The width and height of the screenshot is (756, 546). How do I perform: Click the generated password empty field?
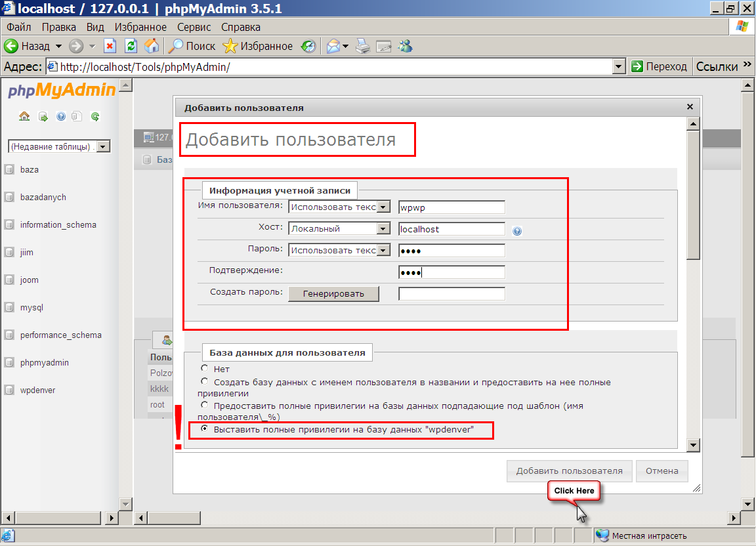click(451, 294)
